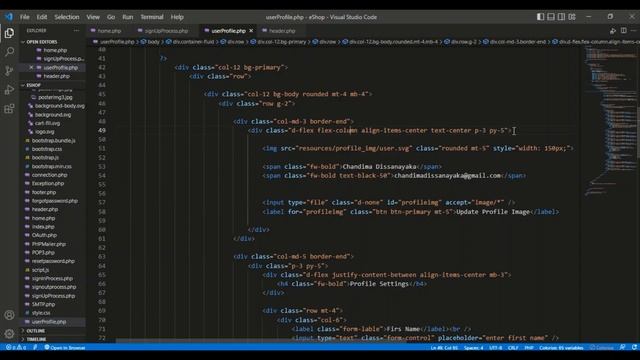
Task: Open bootstrap.css in file tree
Action: (x=47, y=149)
